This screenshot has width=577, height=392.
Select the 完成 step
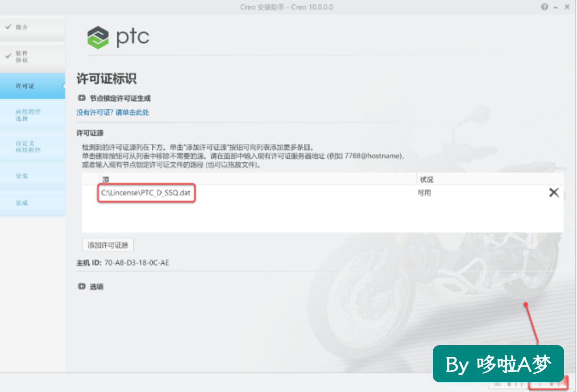point(33,203)
